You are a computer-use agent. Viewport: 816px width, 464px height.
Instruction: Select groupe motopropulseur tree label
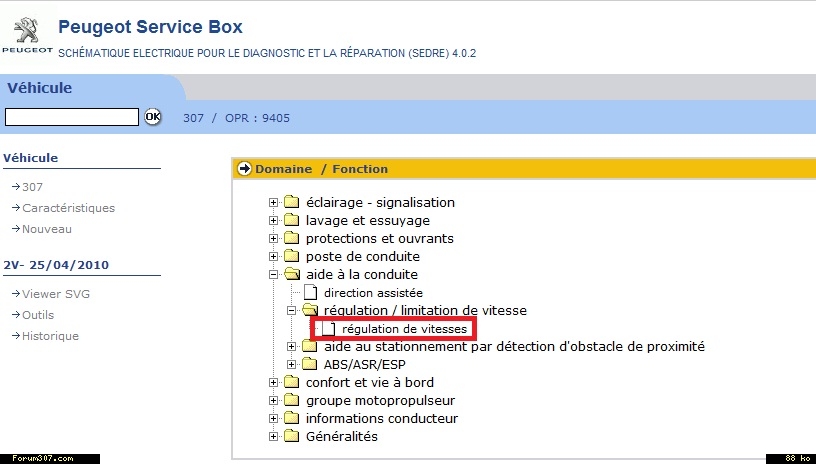380,401
